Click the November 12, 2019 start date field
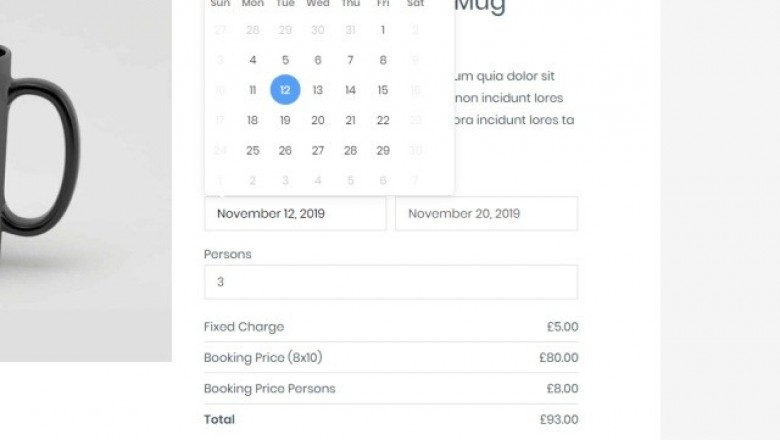 tap(295, 213)
